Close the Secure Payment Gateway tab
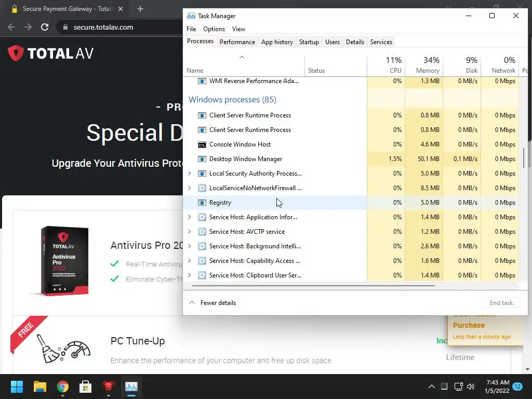The image size is (532, 399). pyautogui.click(x=121, y=9)
